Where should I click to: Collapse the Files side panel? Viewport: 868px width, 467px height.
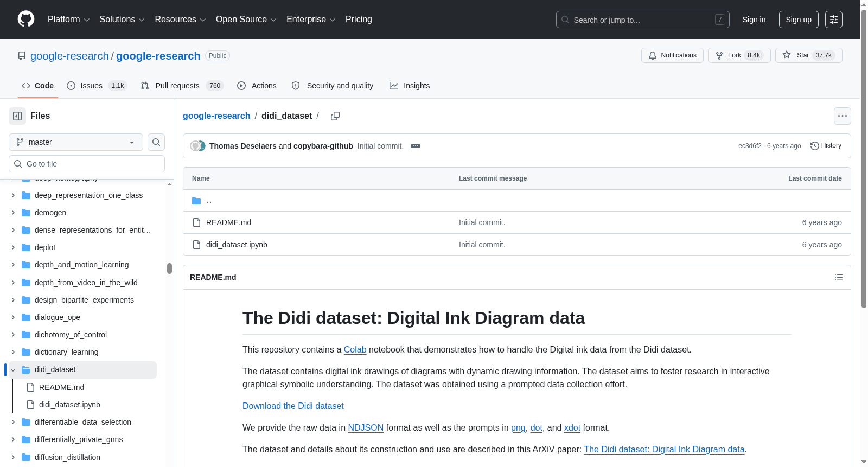[17, 116]
